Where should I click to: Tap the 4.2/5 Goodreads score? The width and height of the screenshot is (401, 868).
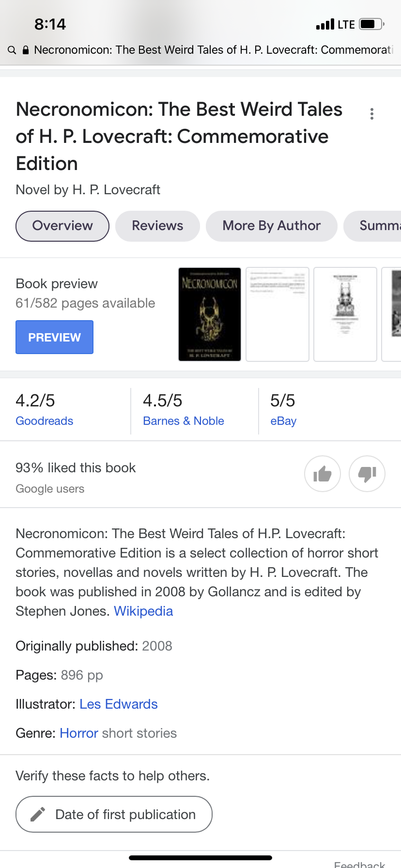pyautogui.click(x=35, y=401)
